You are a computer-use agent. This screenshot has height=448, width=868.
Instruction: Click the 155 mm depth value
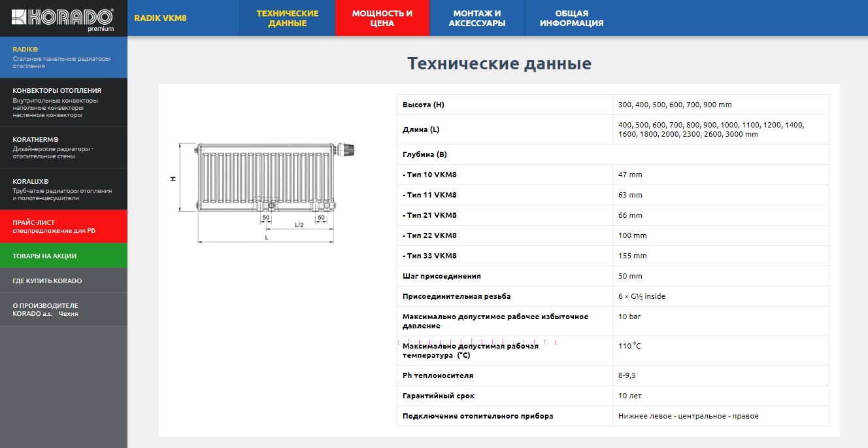tap(632, 256)
